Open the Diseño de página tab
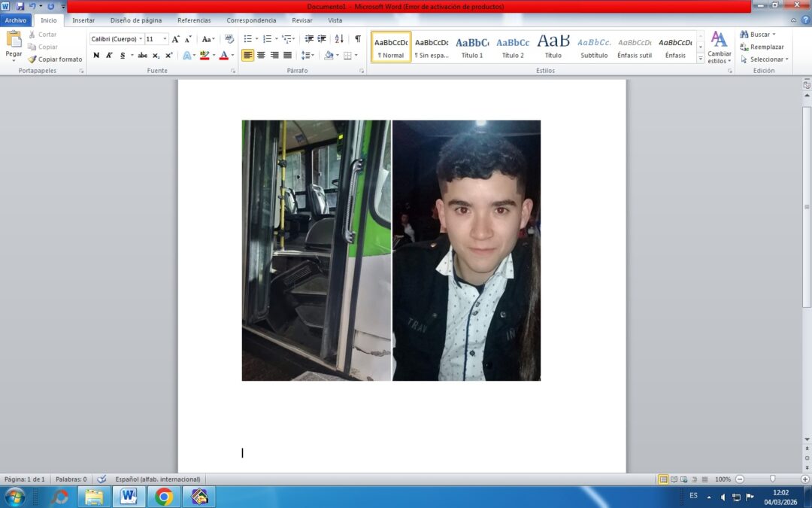This screenshot has height=508, width=812. click(x=135, y=20)
